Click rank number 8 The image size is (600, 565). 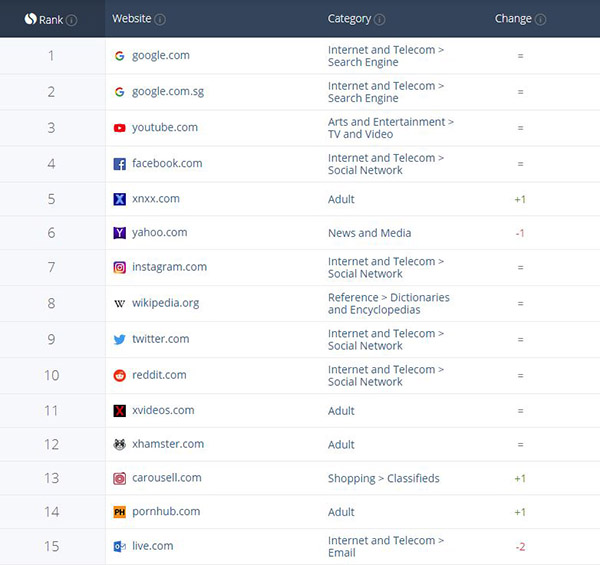[51, 303]
